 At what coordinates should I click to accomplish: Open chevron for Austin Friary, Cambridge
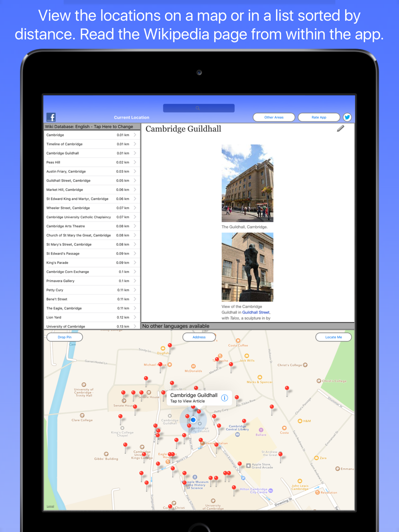[135, 171]
